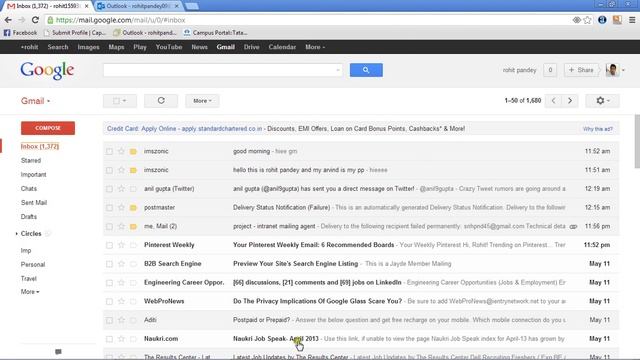The height and width of the screenshot is (360, 640).
Task: Check the Aditi Postpaid or Prepaid email
Action: coord(109,320)
